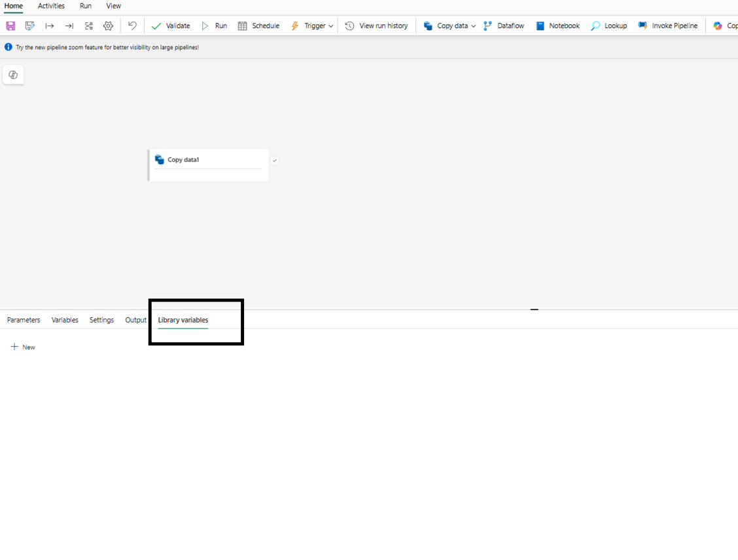Open the Home ribbon tab
The height and width of the screenshot is (560, 738).
click(14, 6)
